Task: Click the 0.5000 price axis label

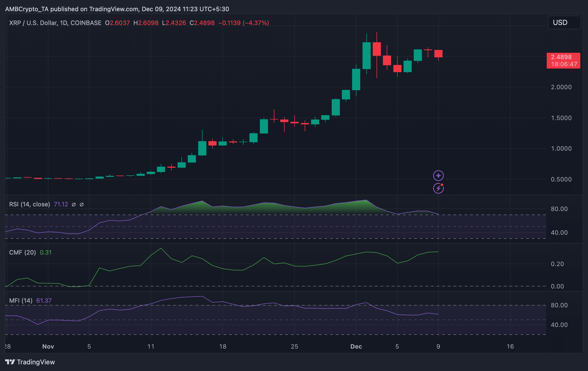Action: 561,179
